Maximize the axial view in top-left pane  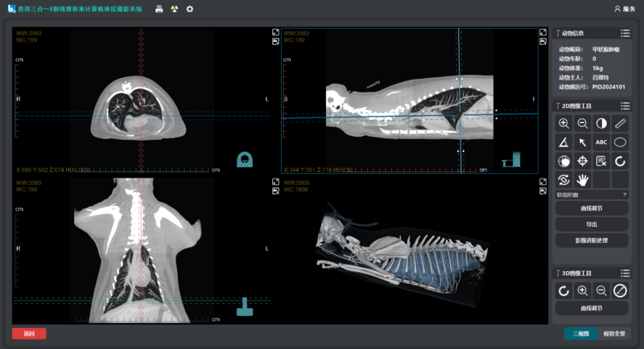pos(275,33)
